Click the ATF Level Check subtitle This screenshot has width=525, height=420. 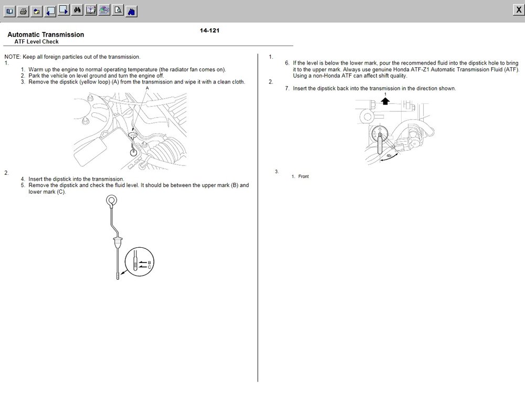click(37, 41)
